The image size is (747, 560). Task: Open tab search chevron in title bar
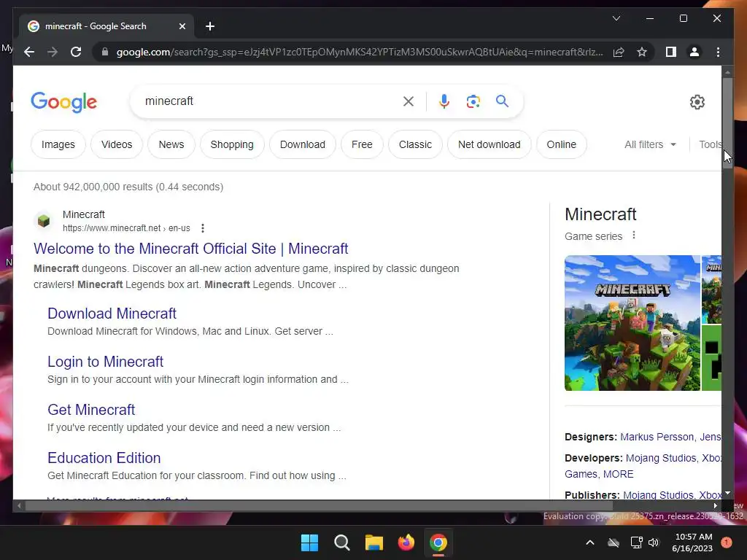[616, 18]
